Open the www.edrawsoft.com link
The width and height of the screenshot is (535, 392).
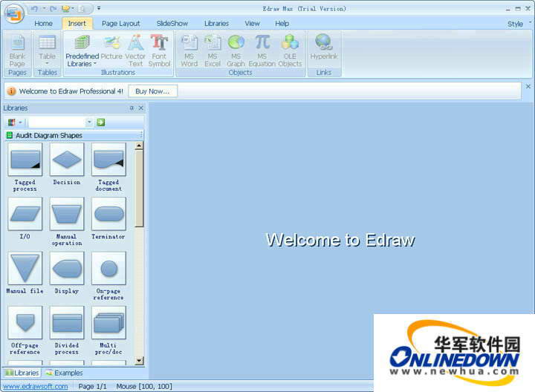[34, 386]
